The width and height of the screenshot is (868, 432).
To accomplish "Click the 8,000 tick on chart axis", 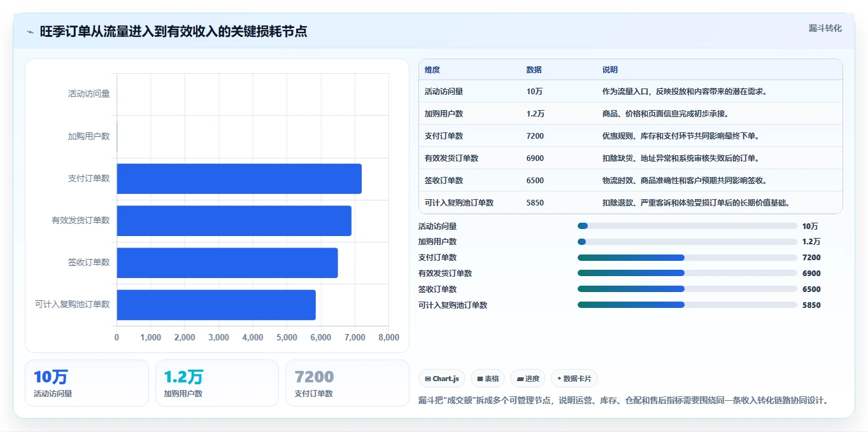I will pyautogui.click(x=388, y=337).
